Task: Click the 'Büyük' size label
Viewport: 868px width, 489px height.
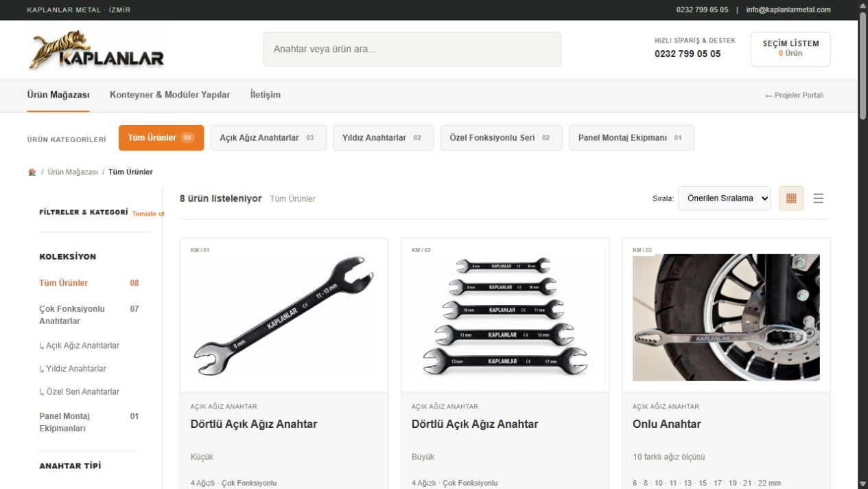Action: 423,457
